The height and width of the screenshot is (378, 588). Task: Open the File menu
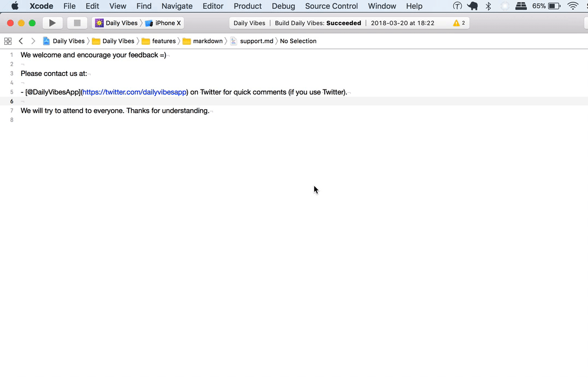pyautogui.click(x=69, y=6)
